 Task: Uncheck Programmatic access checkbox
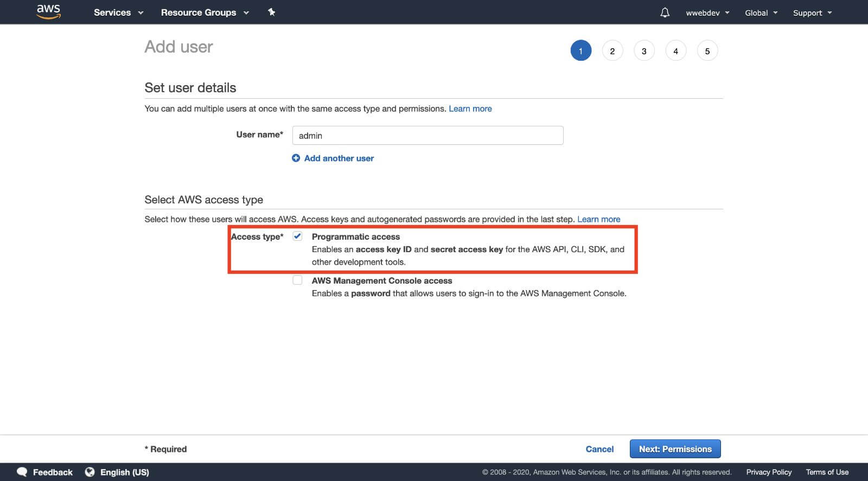297,236
